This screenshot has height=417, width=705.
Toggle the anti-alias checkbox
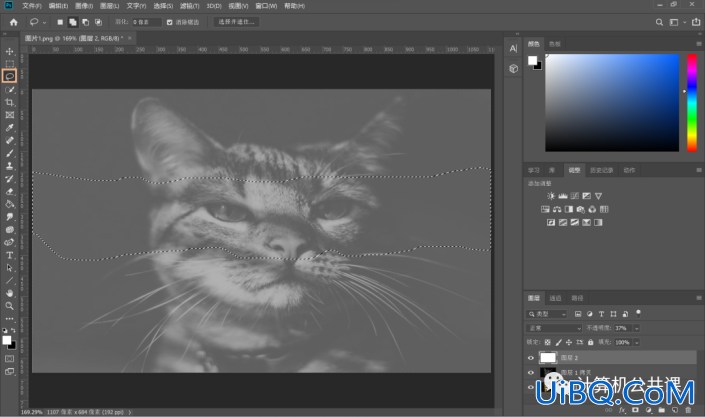tap(170, 22)
